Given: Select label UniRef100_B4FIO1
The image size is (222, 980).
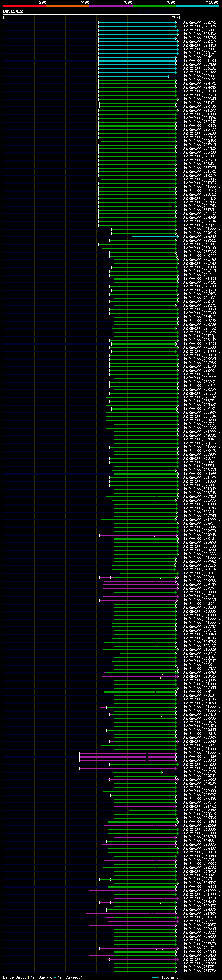Looking at the screenshot, I should pyautogui.click(x=199, y=596).
